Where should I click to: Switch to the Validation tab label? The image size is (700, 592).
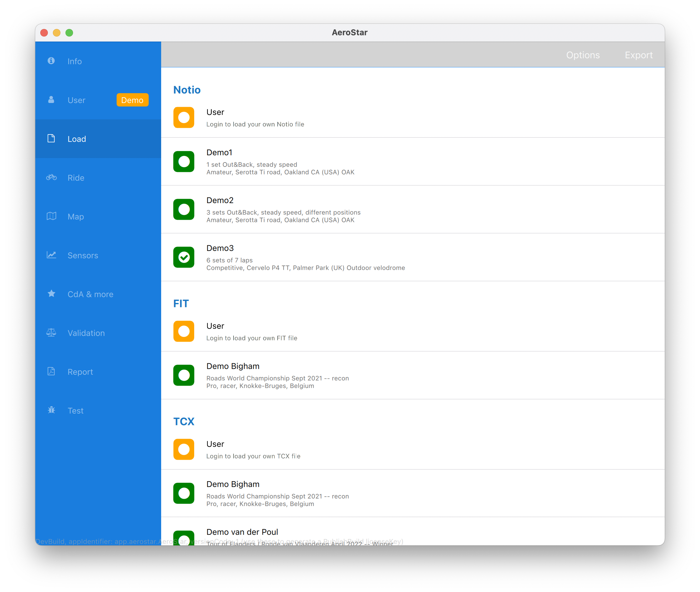[x=86, y=333]
